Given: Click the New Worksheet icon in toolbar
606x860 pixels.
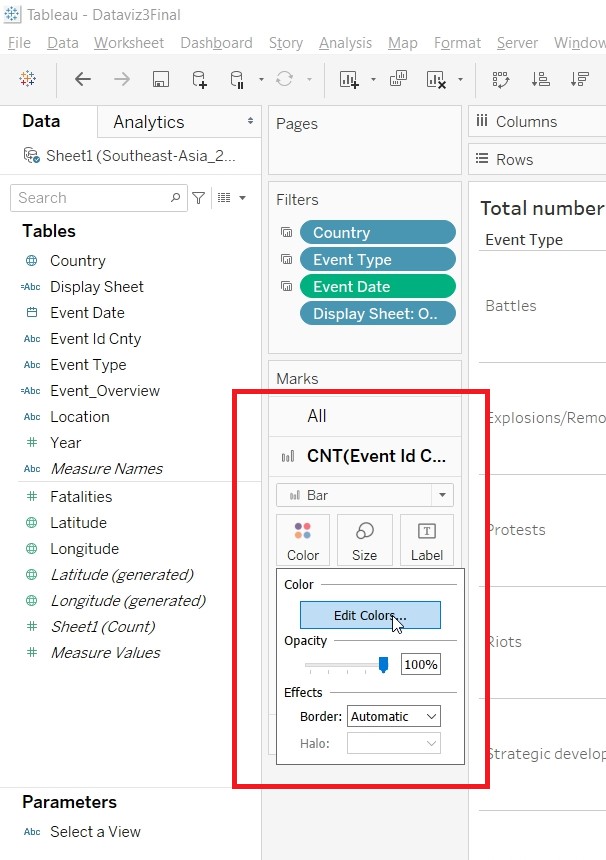Looking at the screenshot, I should tap(349, 80).
